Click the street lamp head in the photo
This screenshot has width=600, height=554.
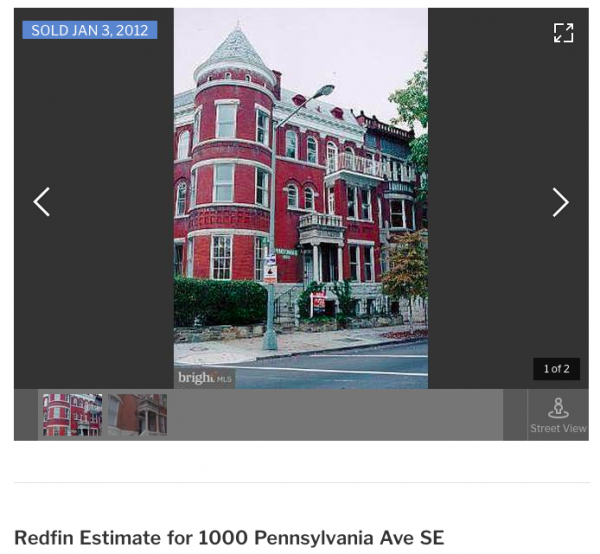(324, 91)
